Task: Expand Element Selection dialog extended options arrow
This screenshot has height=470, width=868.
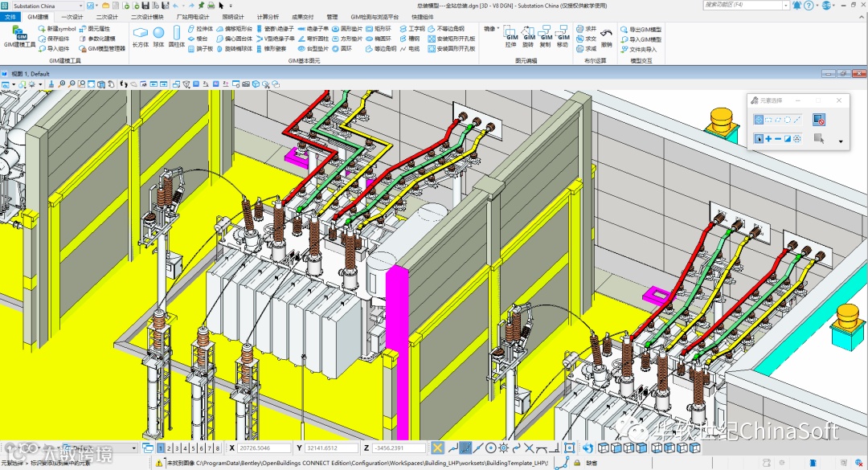Action: coord(841,141)
